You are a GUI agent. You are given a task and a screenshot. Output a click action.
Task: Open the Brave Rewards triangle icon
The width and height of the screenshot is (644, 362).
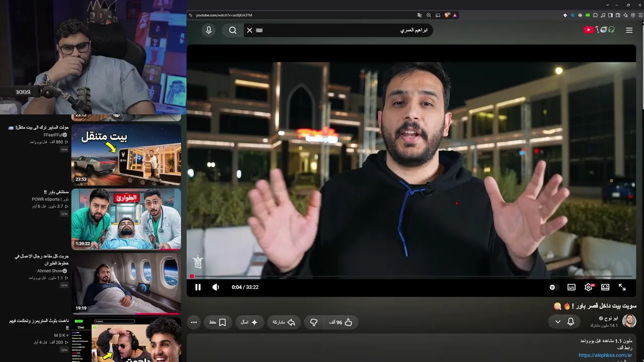(x=455, y=15)
